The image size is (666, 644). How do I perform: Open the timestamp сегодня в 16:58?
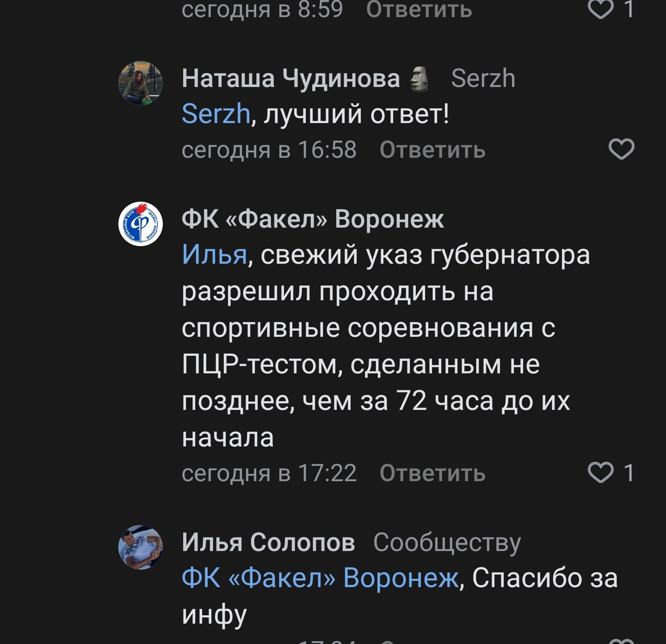(269, 150)
